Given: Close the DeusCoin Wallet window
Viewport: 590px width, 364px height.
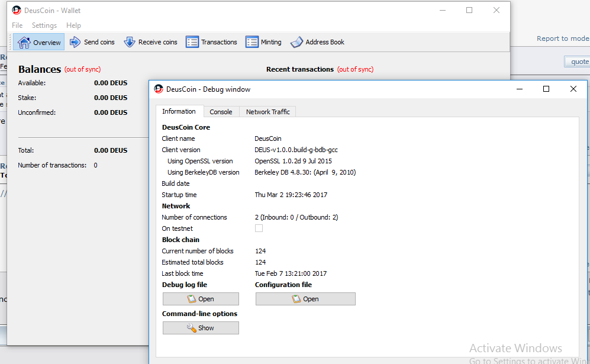Looking at the screenshot, I should click(x=496, y=10).
